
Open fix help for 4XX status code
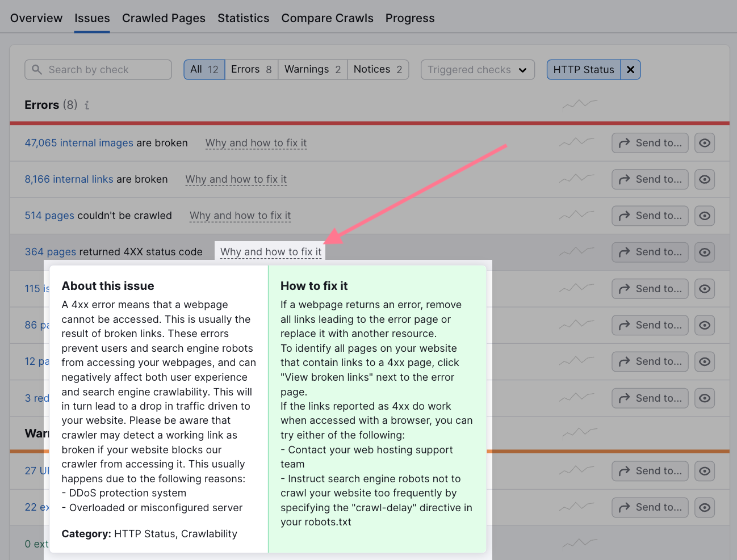[x=271, y=252]
